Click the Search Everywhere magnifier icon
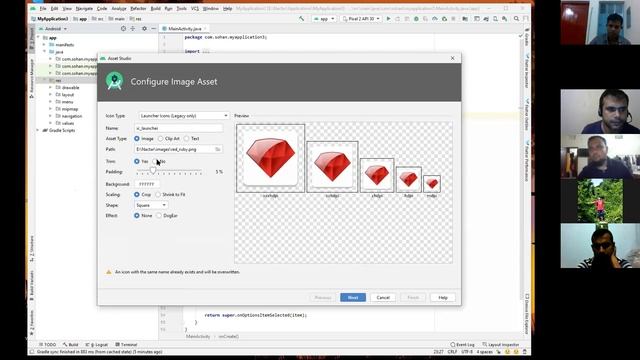Screen dimensions: 640x360 click(516, 19)
